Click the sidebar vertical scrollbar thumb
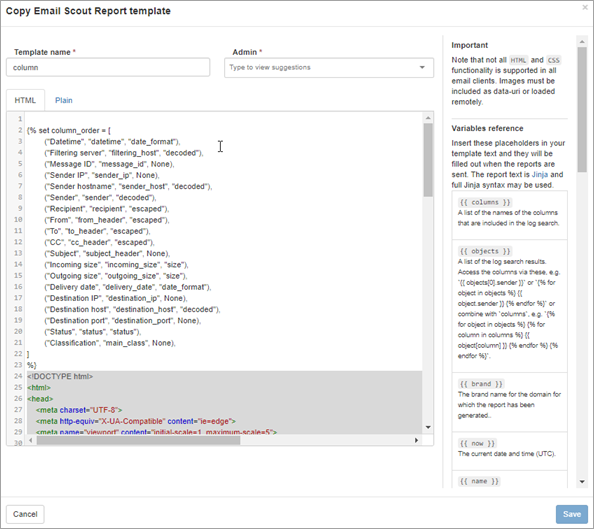The width and height of the screenshot is (594, 529). pyautogui.click(x=582, y=110)
